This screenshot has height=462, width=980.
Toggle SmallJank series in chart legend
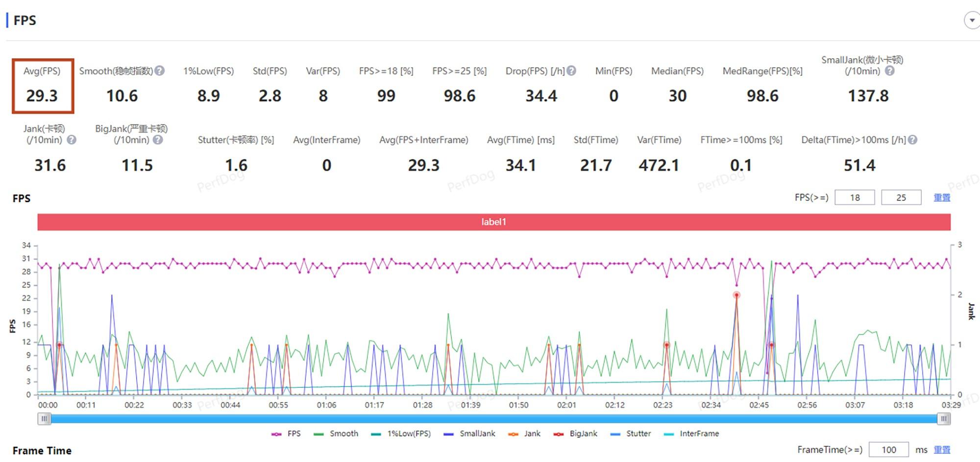(x=469, y=434)
